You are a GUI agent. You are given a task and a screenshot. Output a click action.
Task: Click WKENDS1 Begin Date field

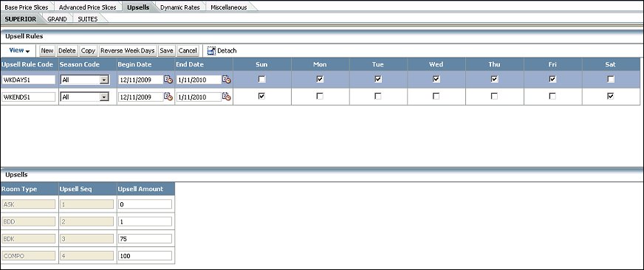[141, 97]
